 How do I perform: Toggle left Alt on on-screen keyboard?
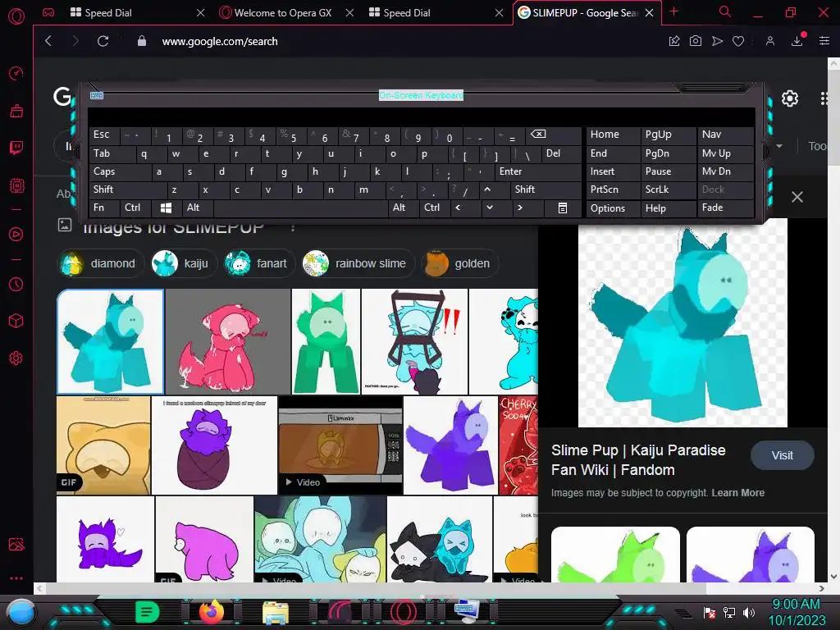(x=197, y=208)
